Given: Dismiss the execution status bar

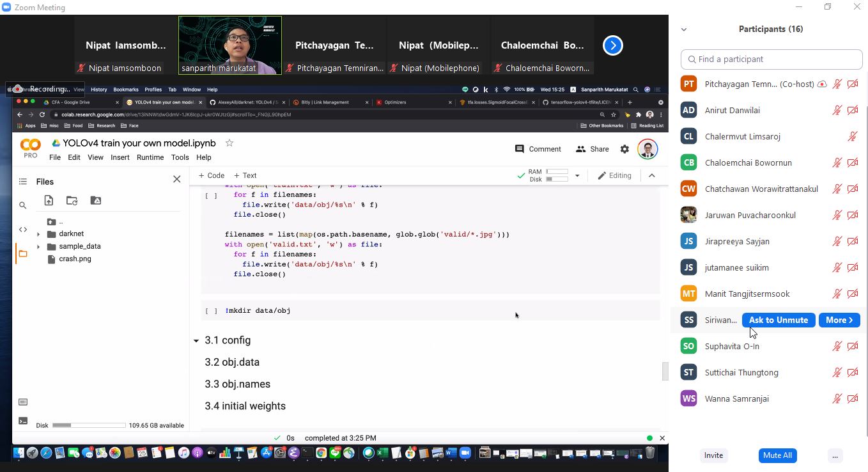Looking at the screenshot, I should pyautogui.click(x=662, y=438).
